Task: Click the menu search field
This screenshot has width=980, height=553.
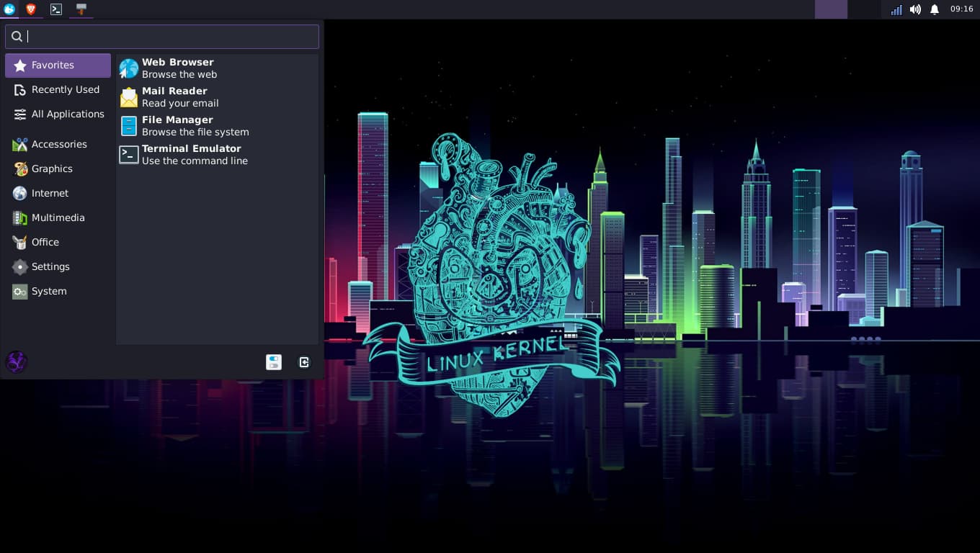Action: (162, 37)
